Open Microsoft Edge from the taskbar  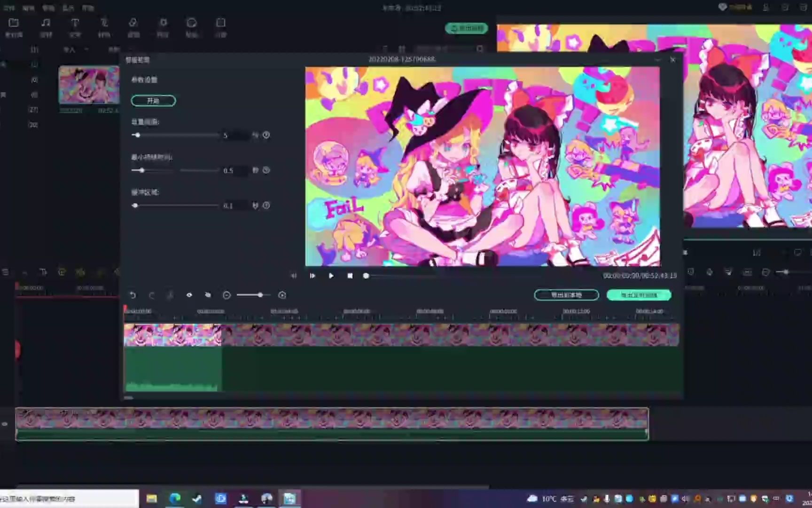pos(175,499)
